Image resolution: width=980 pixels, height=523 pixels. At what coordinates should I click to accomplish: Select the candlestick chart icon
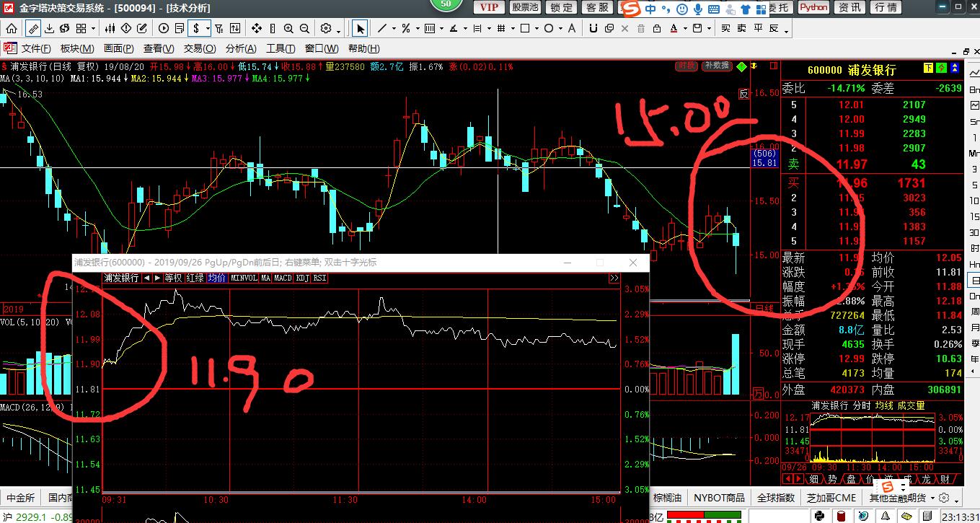110,28
